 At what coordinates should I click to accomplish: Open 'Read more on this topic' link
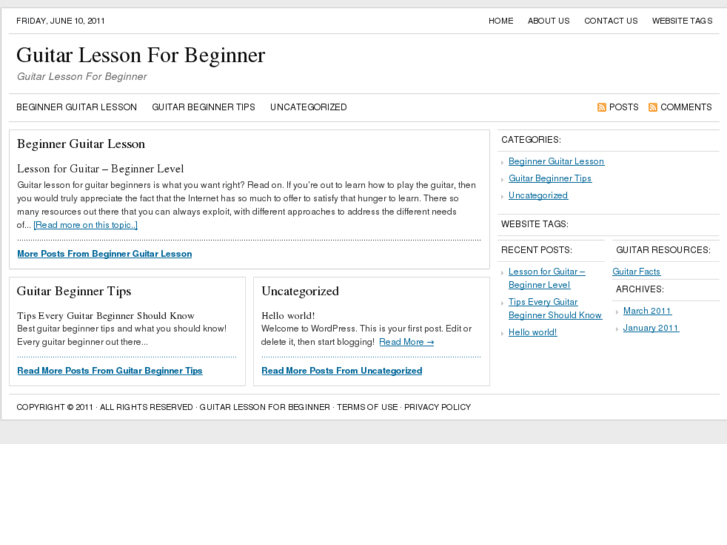(85, 225)
